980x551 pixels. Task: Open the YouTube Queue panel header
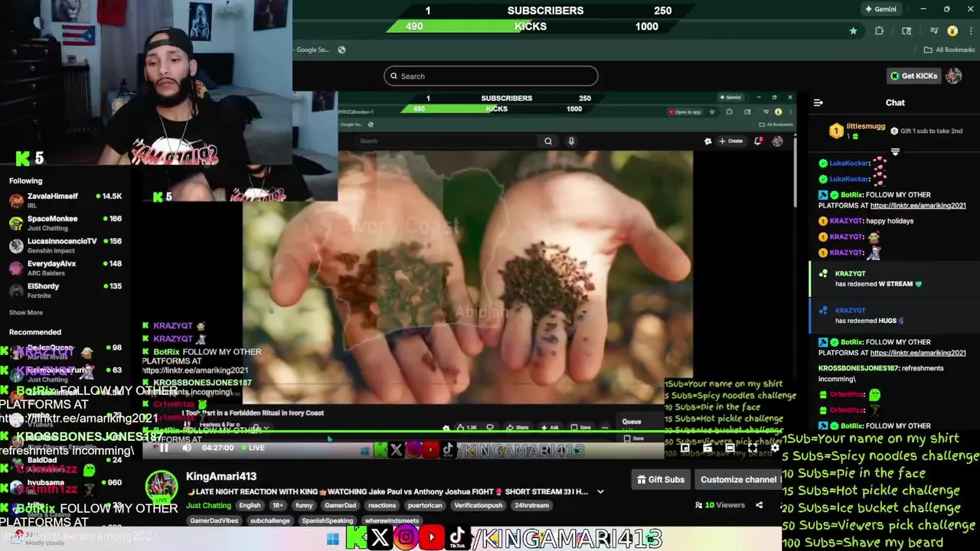point(632,422)
